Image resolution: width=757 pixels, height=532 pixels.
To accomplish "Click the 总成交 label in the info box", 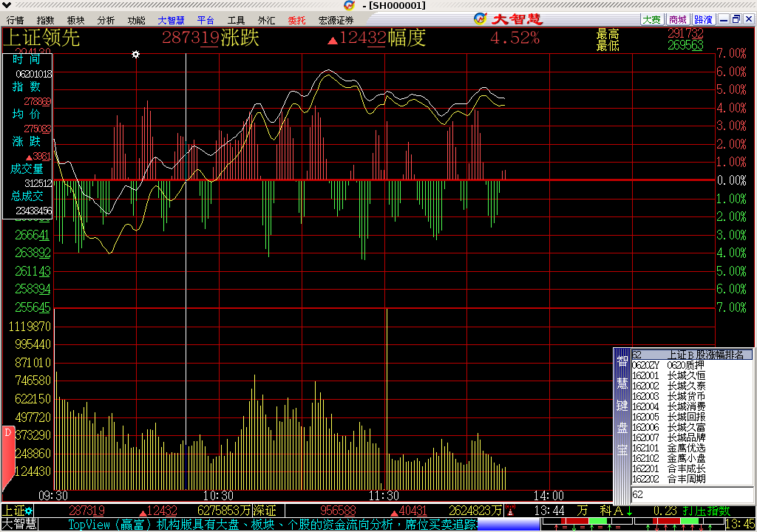I will point(27,197).
